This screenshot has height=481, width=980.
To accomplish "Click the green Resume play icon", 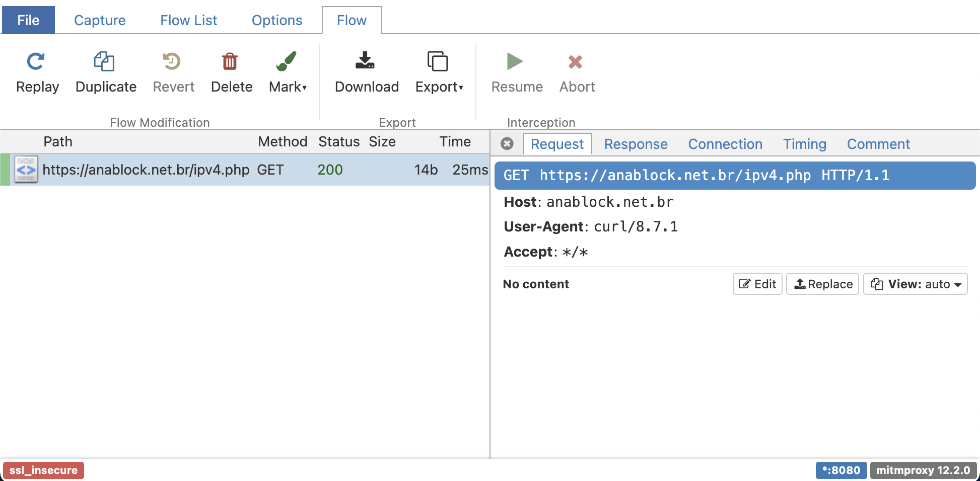I will [515, 62].
